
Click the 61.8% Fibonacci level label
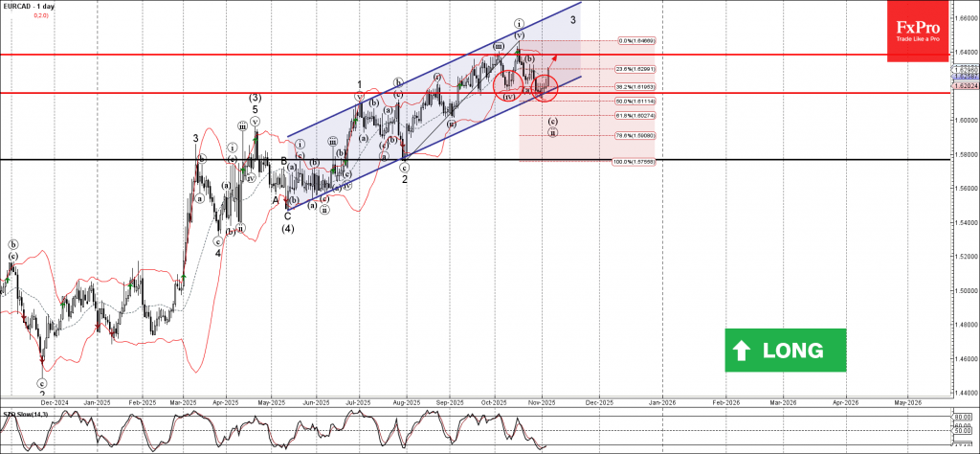click(x=635, y=116)
